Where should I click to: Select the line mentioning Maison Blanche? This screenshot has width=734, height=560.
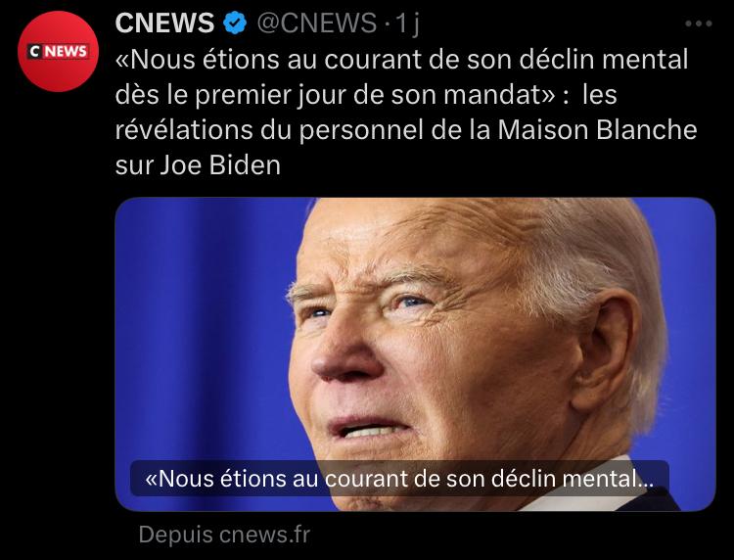coord(406,129)
